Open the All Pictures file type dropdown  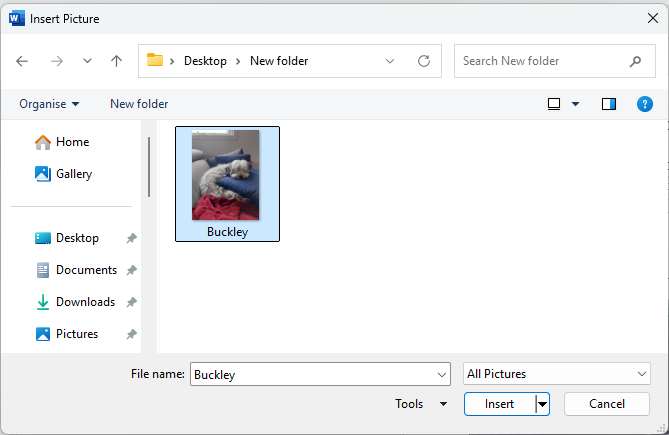557,374
